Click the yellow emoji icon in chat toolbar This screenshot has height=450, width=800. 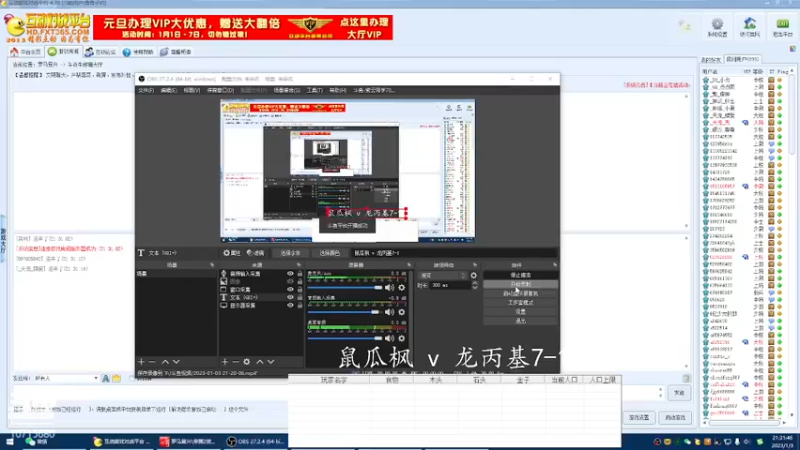click(x=116, y=379)
